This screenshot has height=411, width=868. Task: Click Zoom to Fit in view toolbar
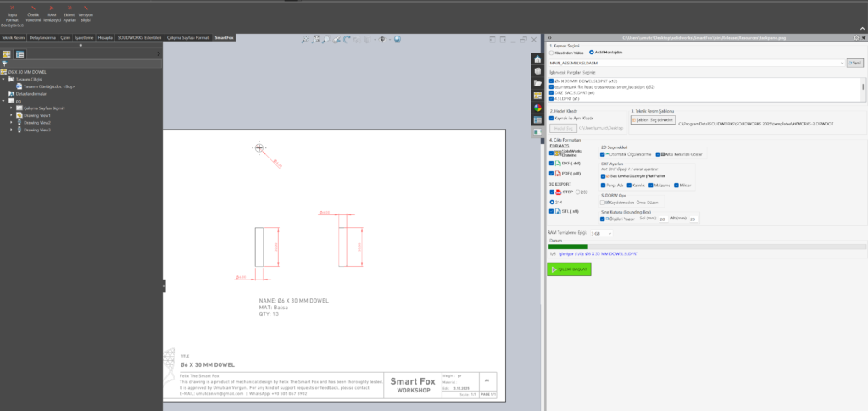click(x=304, y=39)
